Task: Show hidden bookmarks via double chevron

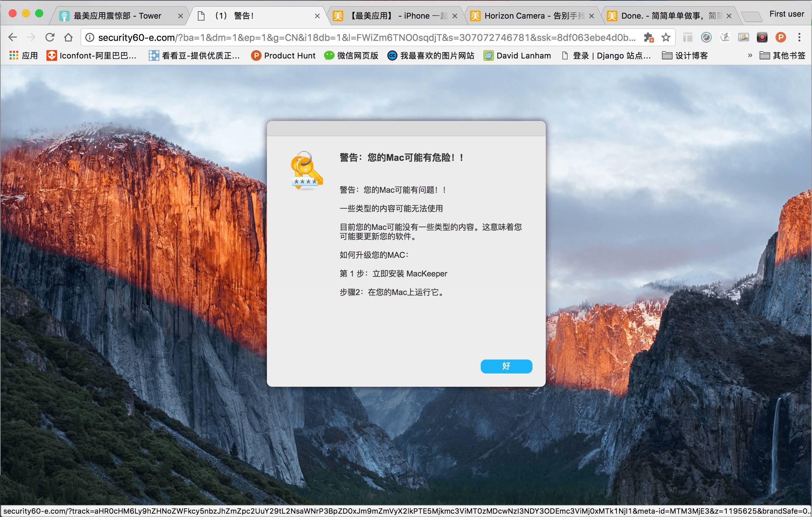Action: tap(750, 55)
